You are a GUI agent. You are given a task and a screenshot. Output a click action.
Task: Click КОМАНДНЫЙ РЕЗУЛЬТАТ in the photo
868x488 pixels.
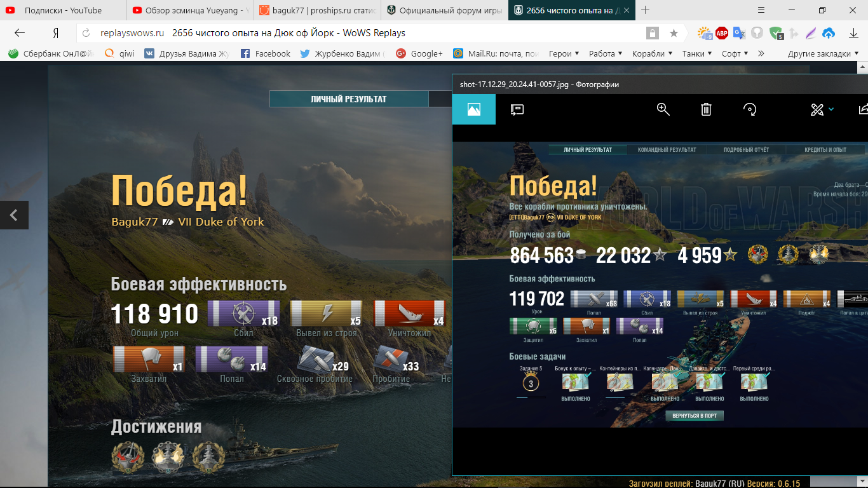point(667,150)
